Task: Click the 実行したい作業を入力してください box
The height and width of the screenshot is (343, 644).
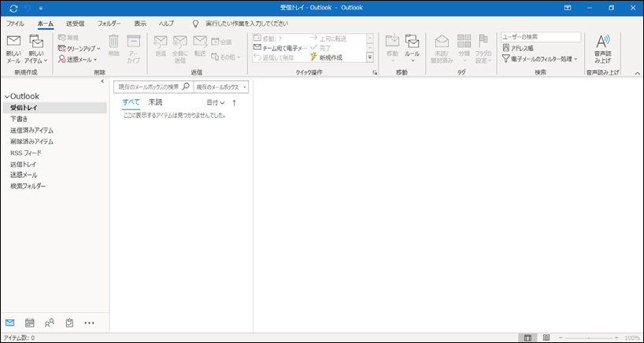Action: pyautogui.click(x=246, y=24)
